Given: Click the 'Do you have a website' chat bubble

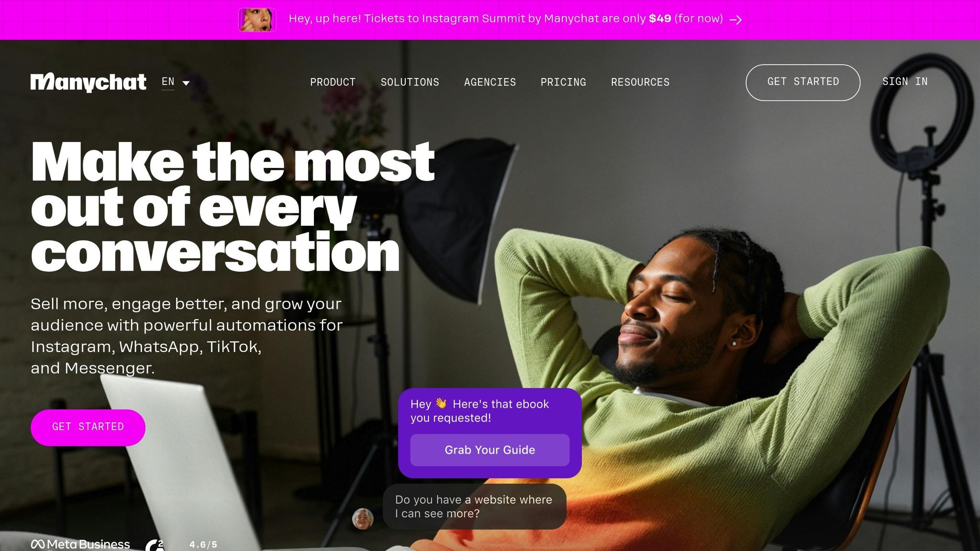Looking at the screenshot, I should (474, 507).
